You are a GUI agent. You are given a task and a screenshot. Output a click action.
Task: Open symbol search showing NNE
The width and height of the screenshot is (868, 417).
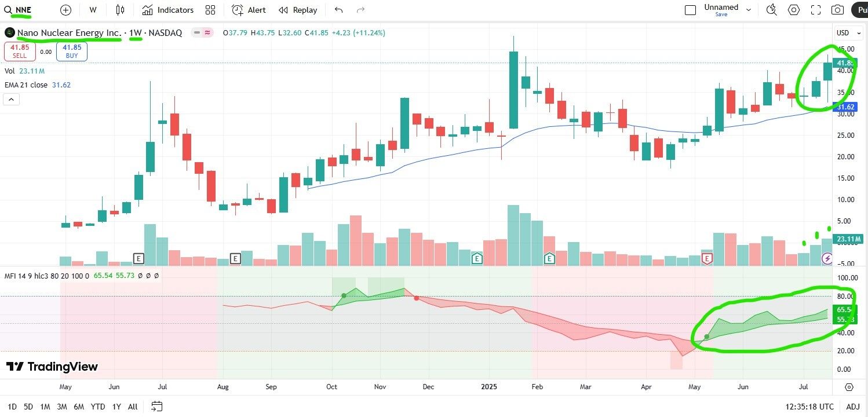19,10
